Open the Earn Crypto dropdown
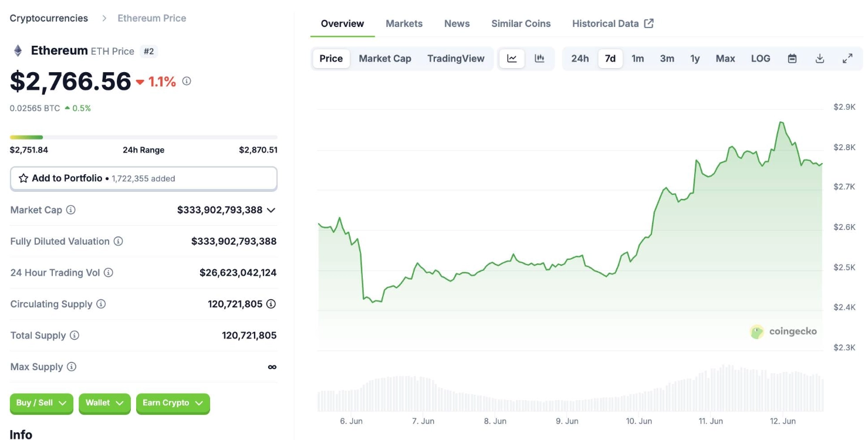Viewport: 868px width, 440px height. [x=173, y=403]
